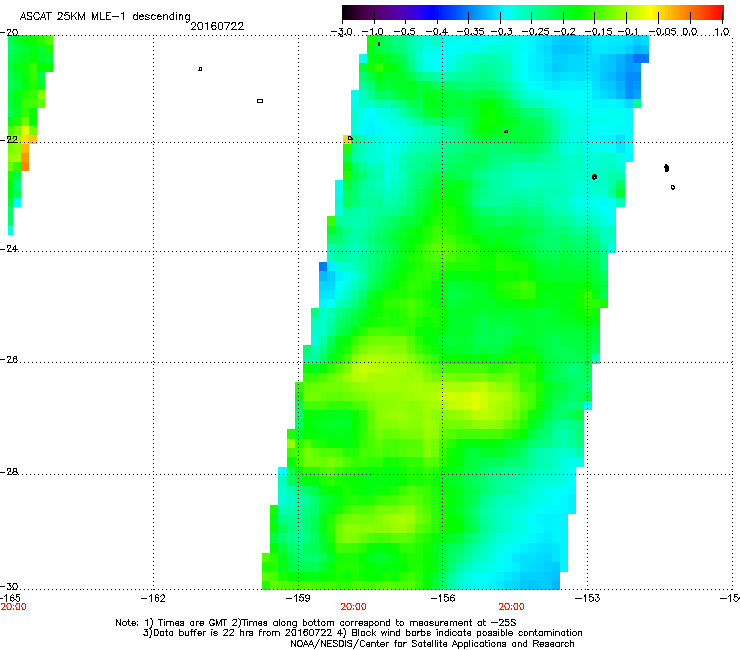This screenshot has height=650, width=740.
Task: Select the date label 20160722 under the title
Action: (217, 26)
